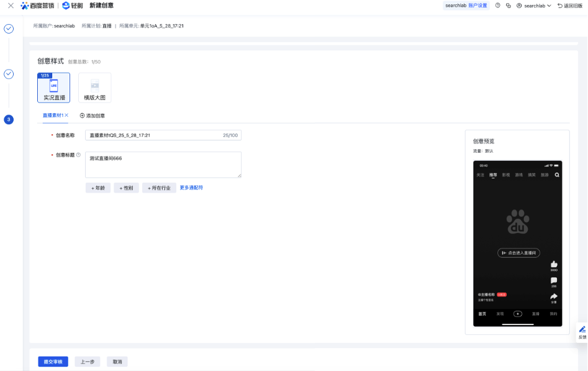Click 上一步 previous step button

click(x=88, y=362)
